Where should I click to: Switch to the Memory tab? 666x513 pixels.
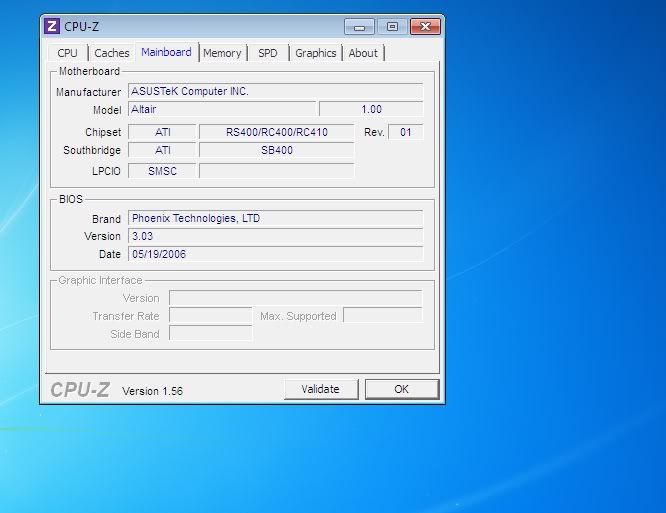tap(222, 53)
